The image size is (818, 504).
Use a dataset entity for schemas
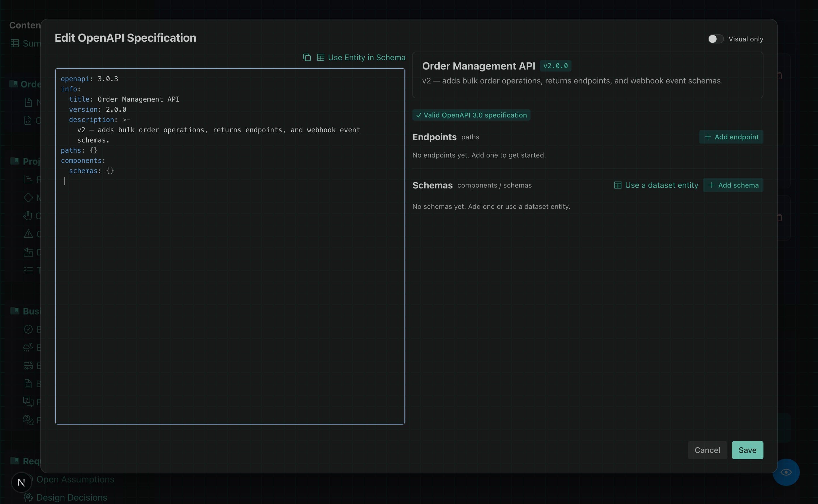coord(656,185)
